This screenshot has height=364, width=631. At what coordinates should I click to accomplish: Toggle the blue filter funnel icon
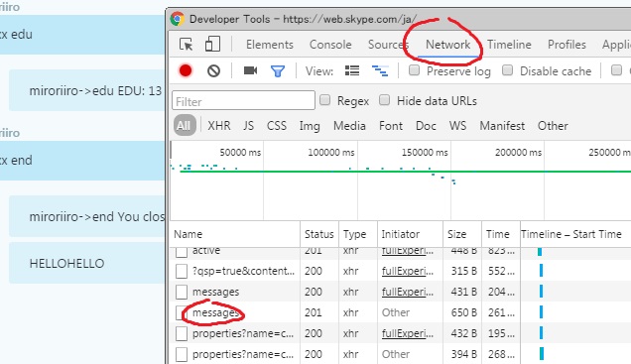(x=278, y=71)
